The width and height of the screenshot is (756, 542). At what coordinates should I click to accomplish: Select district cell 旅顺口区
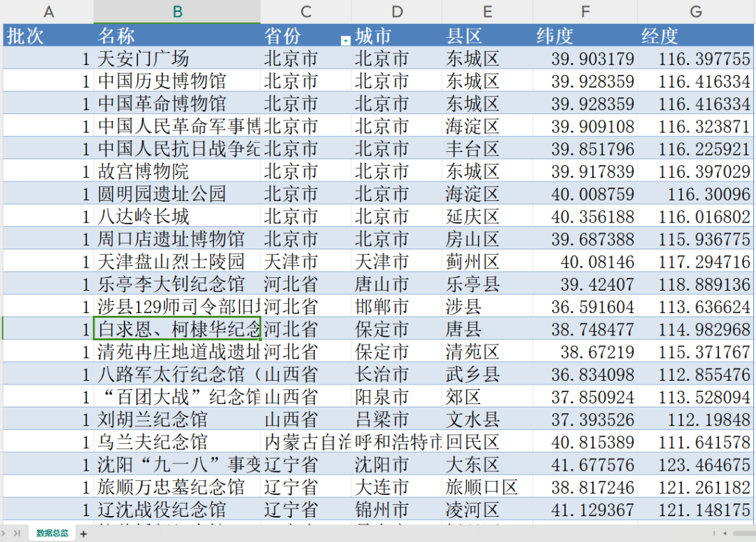pos(487,487)
